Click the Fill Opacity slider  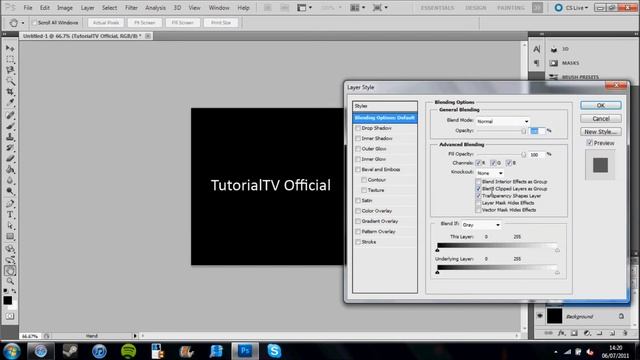coord(501,154)
